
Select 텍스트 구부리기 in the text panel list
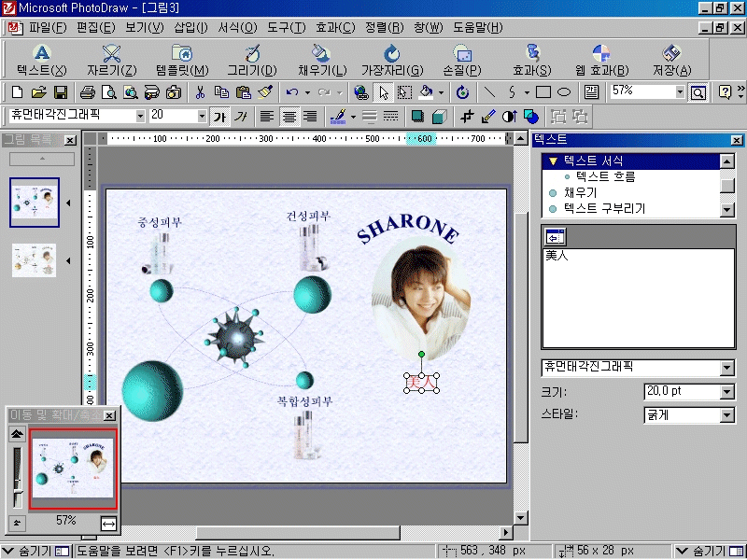click(604, 208)
